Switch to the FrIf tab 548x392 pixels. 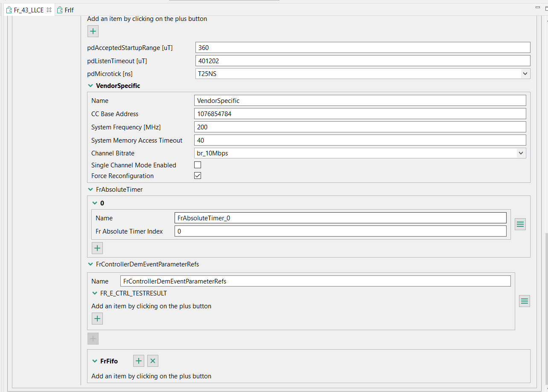point(68,9)
